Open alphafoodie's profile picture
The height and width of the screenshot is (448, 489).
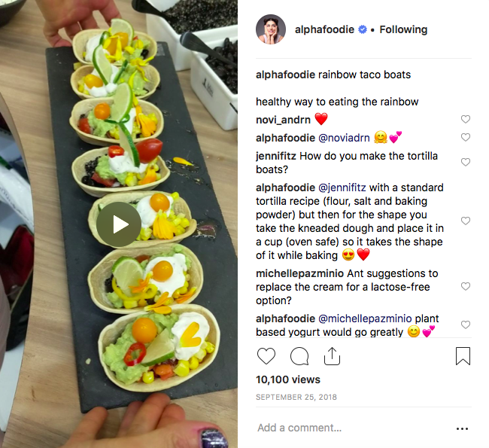[x=271, y=29]
